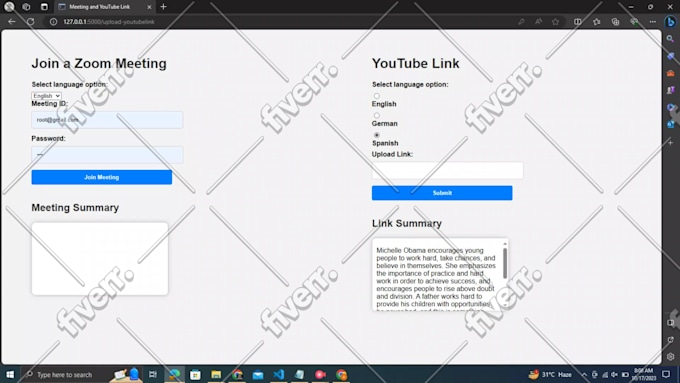Toggle the split screen icon

[578, 22]
